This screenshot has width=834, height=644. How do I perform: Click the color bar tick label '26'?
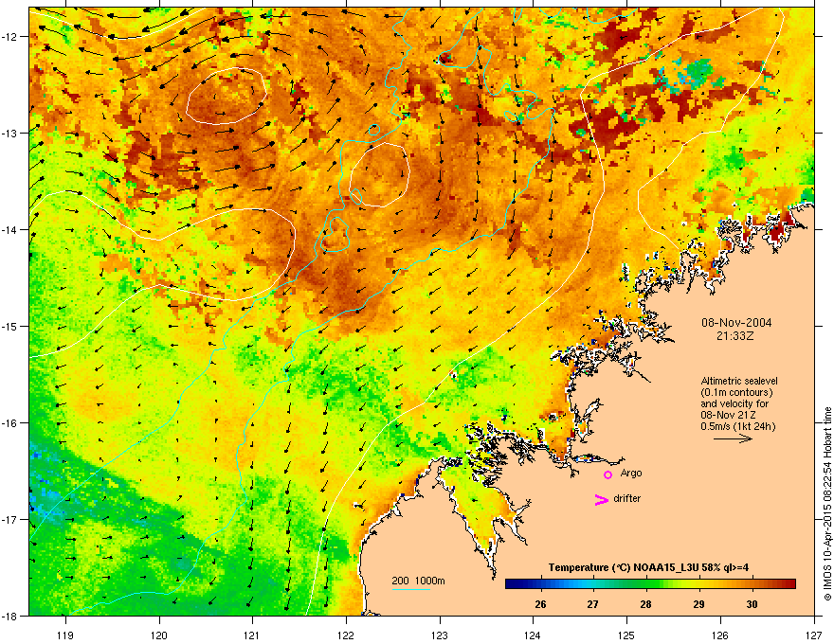point(540,604)
